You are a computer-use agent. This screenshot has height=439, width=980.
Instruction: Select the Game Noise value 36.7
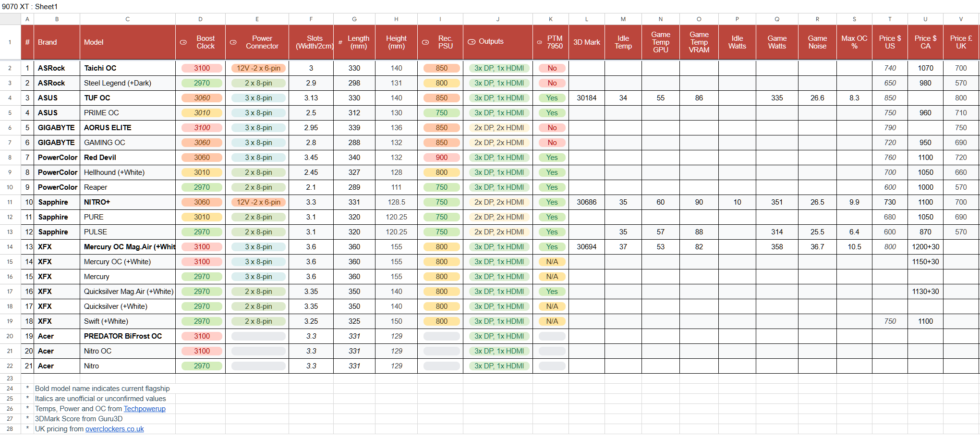(x=817, y=247)
